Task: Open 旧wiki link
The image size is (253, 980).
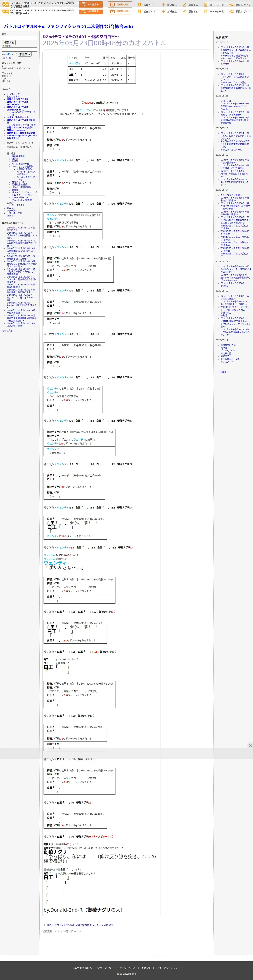Action: tap(10, 216)
